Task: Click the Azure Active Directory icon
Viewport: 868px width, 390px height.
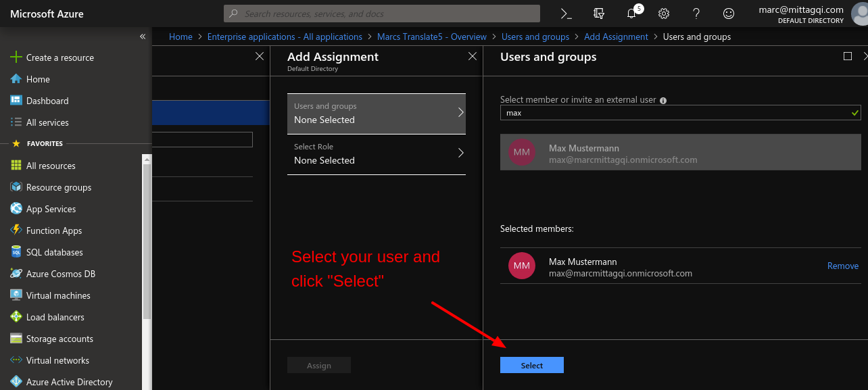Action: point(16,382)
